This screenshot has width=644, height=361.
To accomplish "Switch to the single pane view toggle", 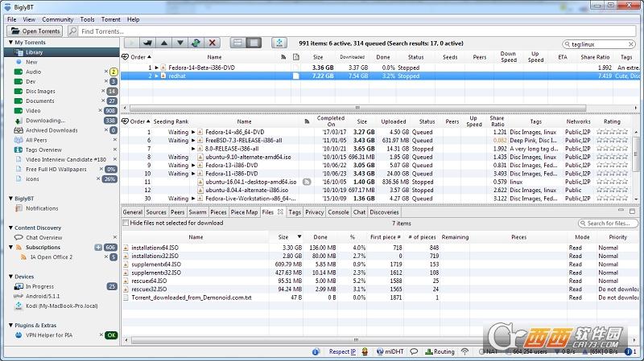I will tap(254, 43).
